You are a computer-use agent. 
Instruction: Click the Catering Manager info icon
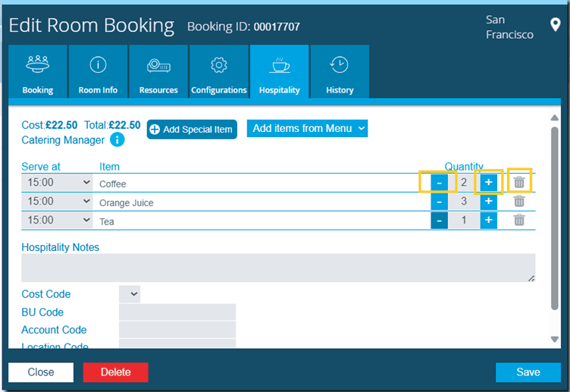tap(117, 140)
